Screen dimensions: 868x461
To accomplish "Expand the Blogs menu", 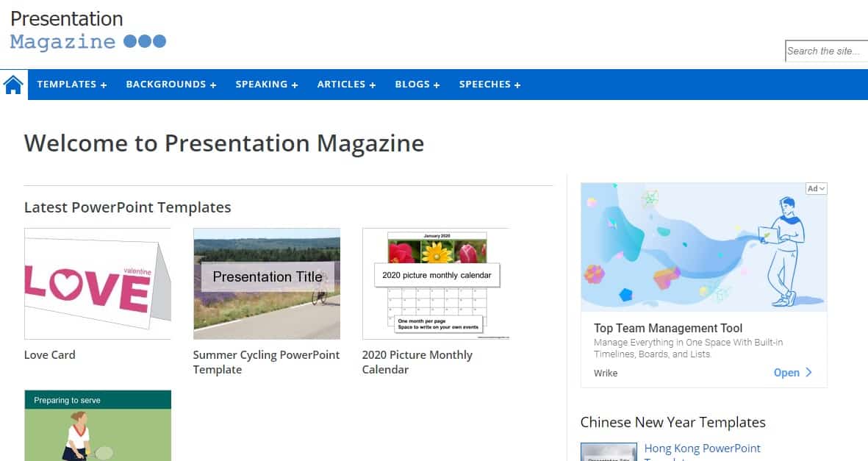I will click(417, 85).
